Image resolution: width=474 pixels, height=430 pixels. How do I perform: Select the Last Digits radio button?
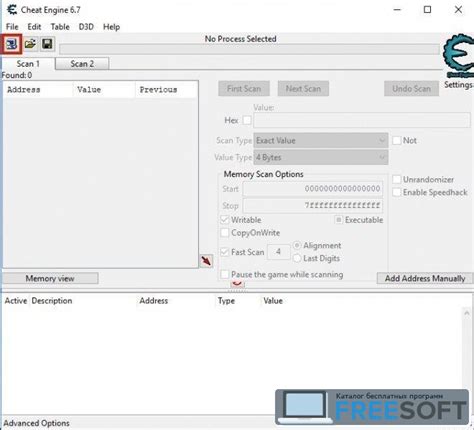(297, 258)
